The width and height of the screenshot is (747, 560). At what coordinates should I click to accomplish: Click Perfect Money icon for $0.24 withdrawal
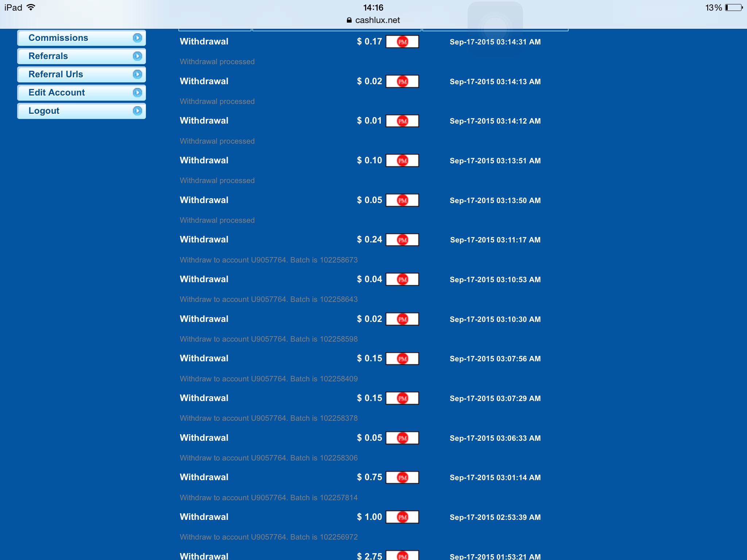pyautogui.click(x=402, y=240)
